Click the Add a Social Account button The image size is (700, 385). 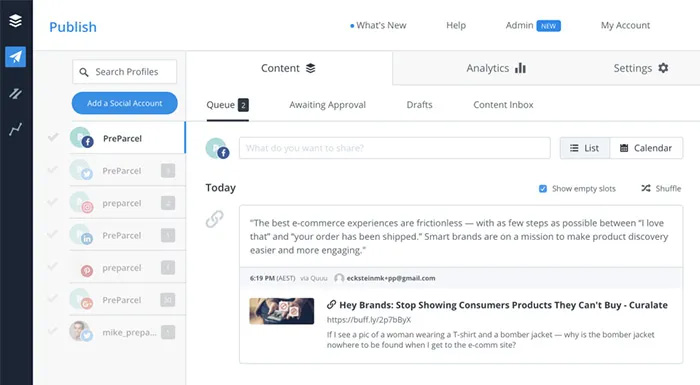[x=125, y=103]
